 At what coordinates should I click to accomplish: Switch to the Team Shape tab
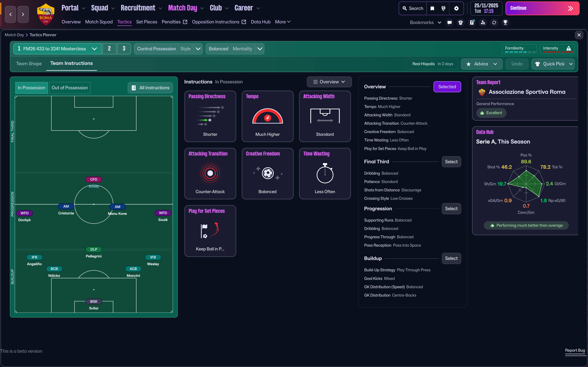pyautogui.click(x=29, y=64)
